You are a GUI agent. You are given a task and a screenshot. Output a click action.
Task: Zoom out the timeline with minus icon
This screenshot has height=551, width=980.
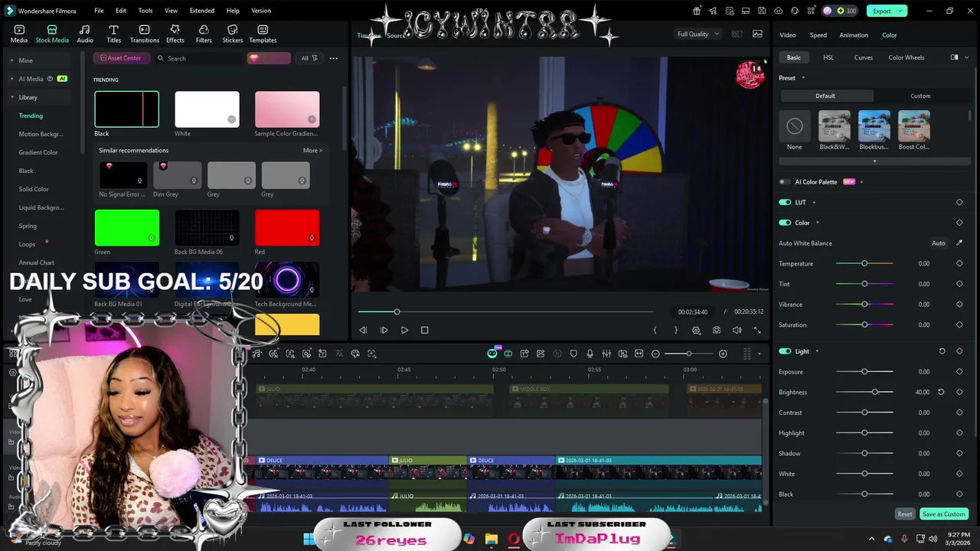click(655, 354)
